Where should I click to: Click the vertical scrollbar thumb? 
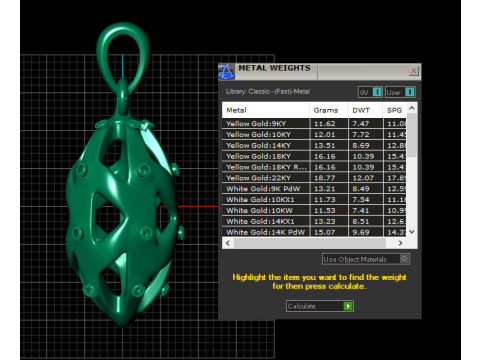412,135
